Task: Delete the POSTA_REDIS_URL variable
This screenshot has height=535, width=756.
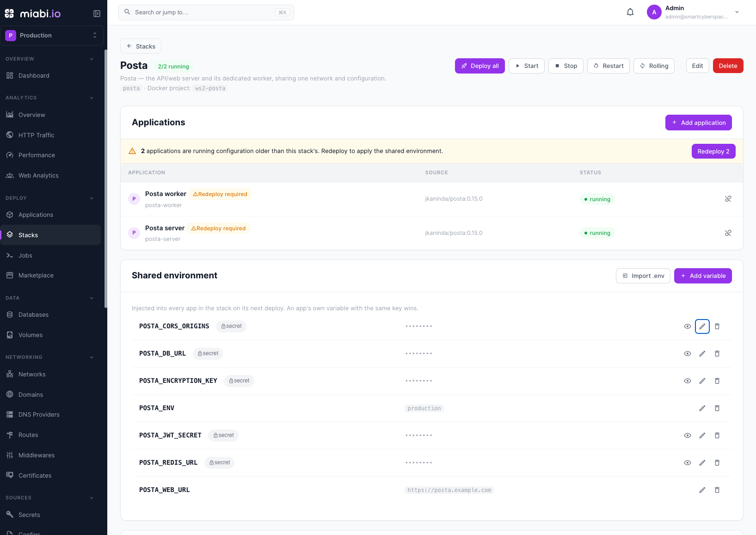Action: tap(717, 463)
